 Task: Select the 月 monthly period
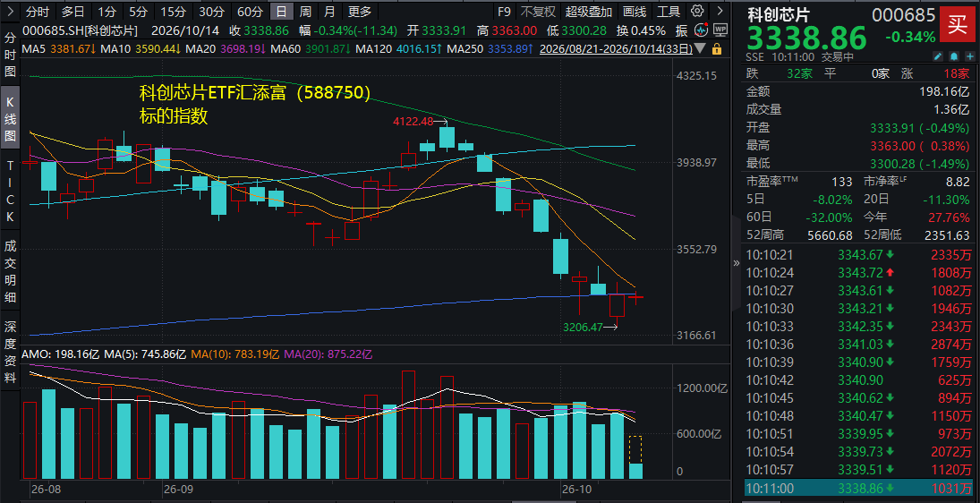(328, 12)
